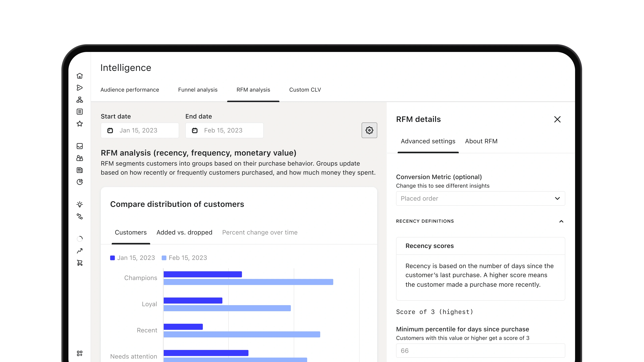Open the Placed order conversion metric dropdown

(x=480, y=198)
